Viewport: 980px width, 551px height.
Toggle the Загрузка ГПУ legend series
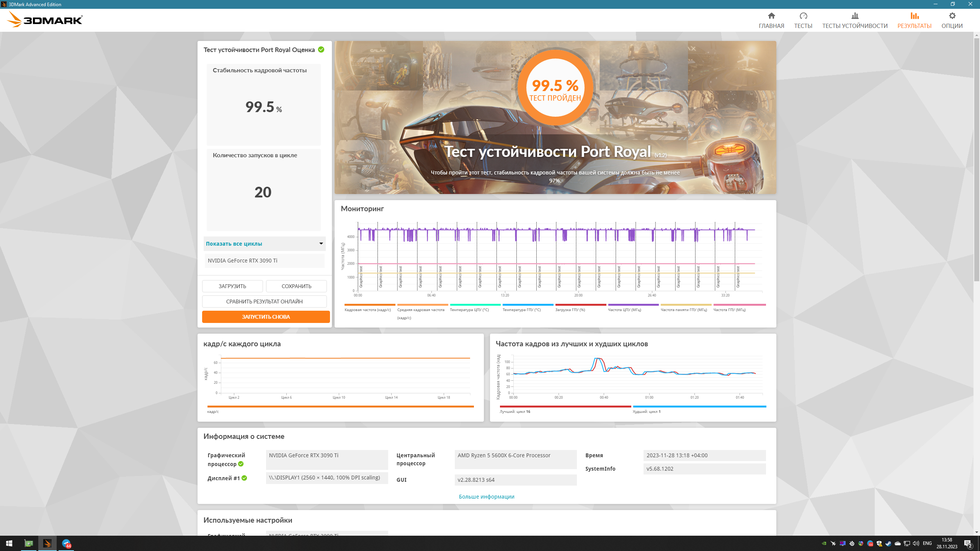(570, 310)
